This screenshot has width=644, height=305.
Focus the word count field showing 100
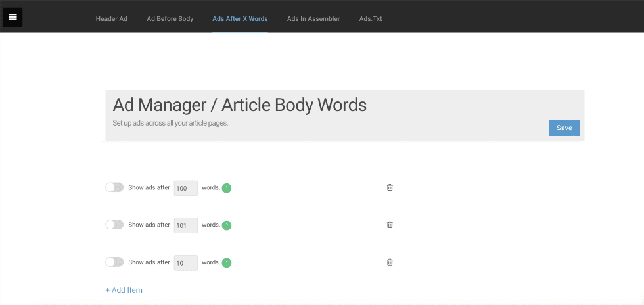tap(185, 188)
